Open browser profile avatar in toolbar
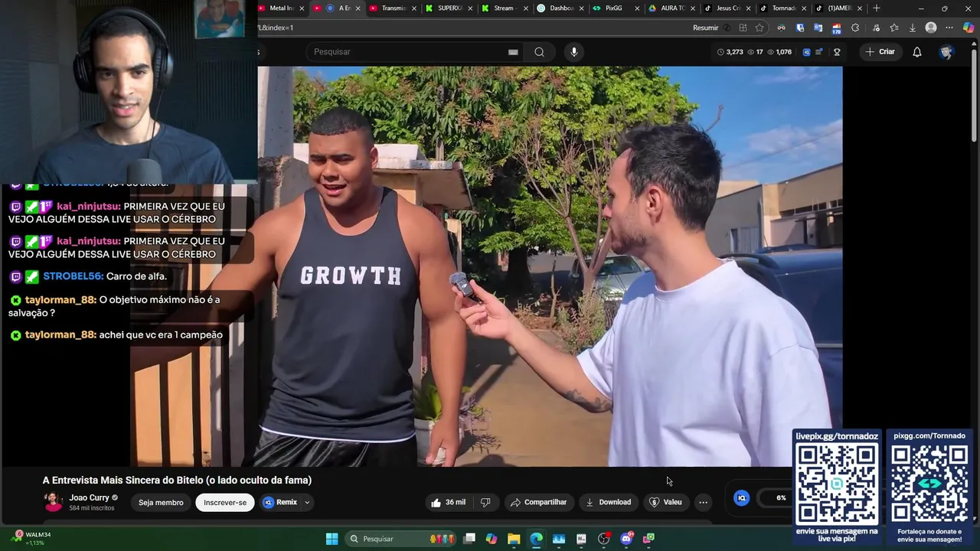Viewport: 980px width, 551px height. (931, 28)
